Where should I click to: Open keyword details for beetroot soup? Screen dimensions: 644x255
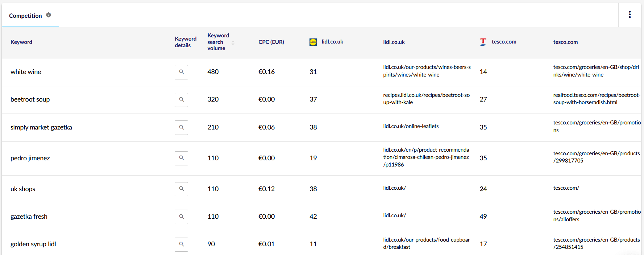pos(181,100)
